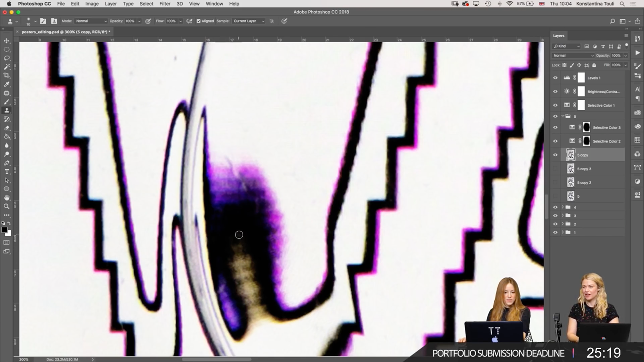Select the Hand tool
Screen dimensions: 644x362
click(6, 198)
